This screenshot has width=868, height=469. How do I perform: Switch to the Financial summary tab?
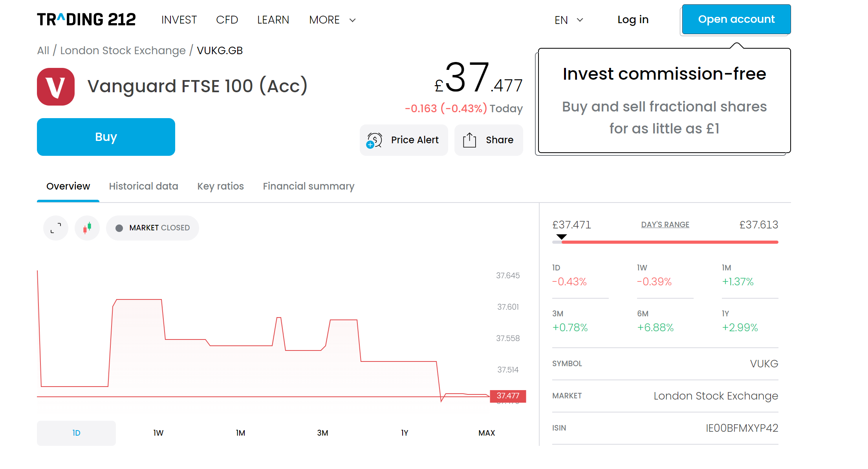(309, 186)
